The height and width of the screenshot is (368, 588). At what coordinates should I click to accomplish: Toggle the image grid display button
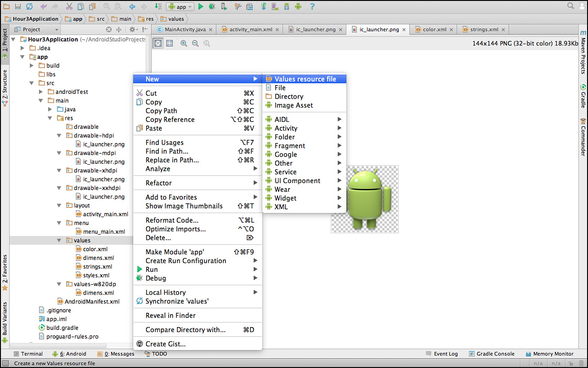(170, 43)
